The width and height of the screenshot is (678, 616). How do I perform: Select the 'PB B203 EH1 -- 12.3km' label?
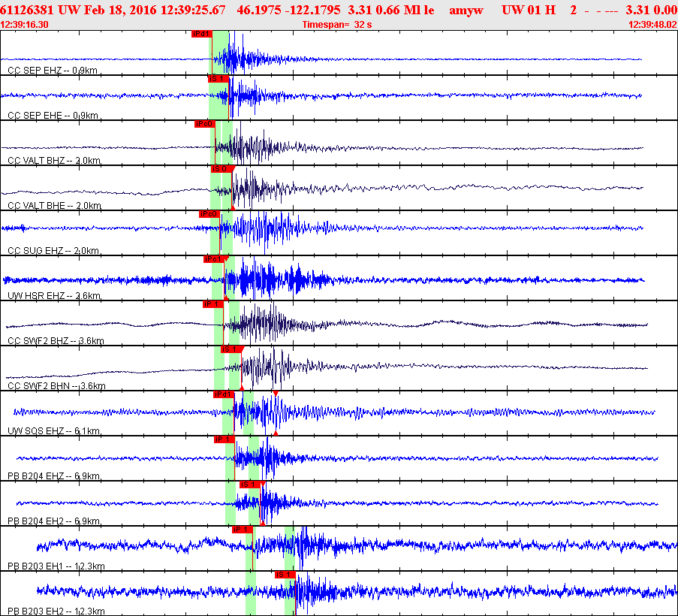[x=56, y=566]
